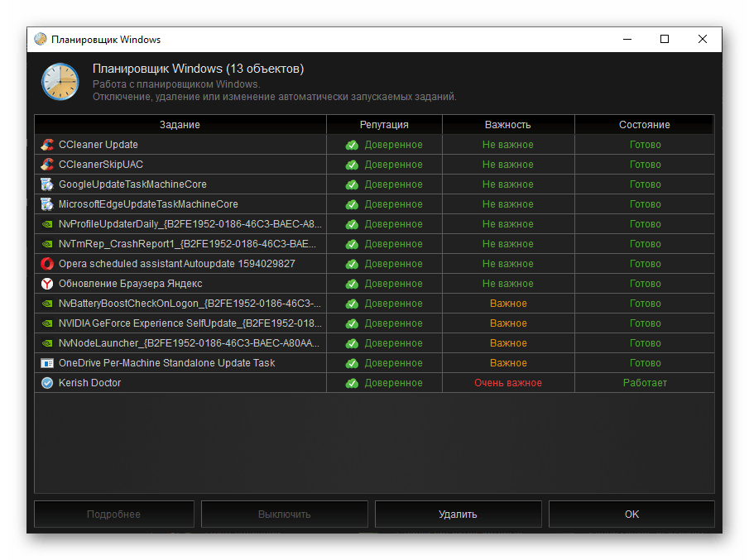
Task: Click the title bar app icon
Action: click(41, 39)
